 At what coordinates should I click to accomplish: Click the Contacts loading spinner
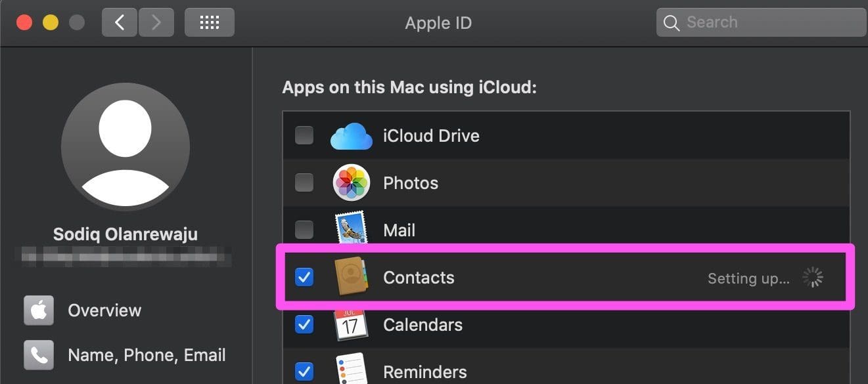click(813, 278)
